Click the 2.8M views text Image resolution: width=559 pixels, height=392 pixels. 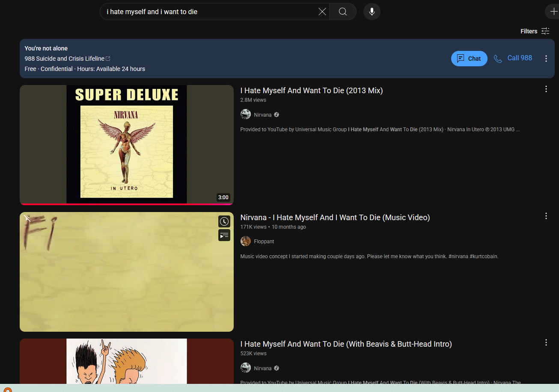(x=253, y=100)
